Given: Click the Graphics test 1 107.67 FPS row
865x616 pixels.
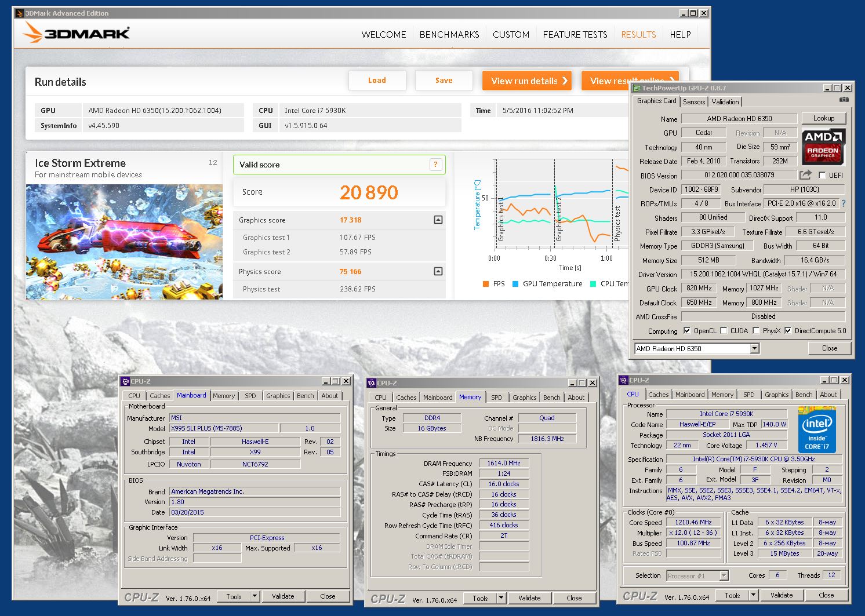Looking at the screenshot, I should 339,237.
